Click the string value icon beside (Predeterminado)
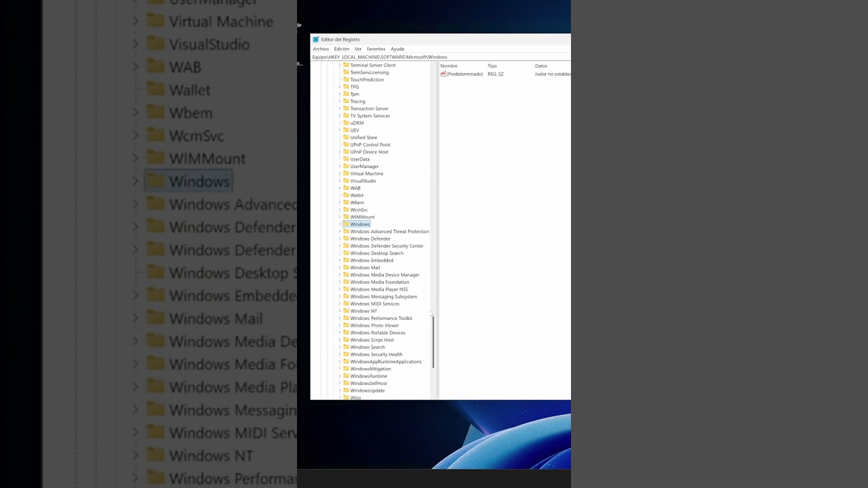868x488 pixels. pos(443,74)
